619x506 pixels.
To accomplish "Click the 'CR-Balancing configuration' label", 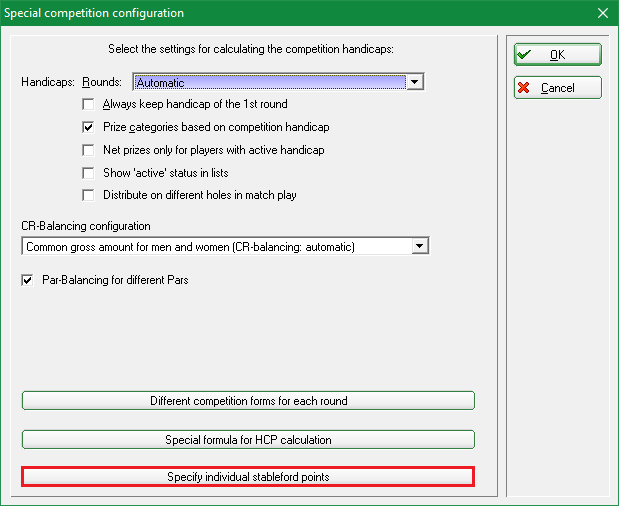I will (86, 227).
